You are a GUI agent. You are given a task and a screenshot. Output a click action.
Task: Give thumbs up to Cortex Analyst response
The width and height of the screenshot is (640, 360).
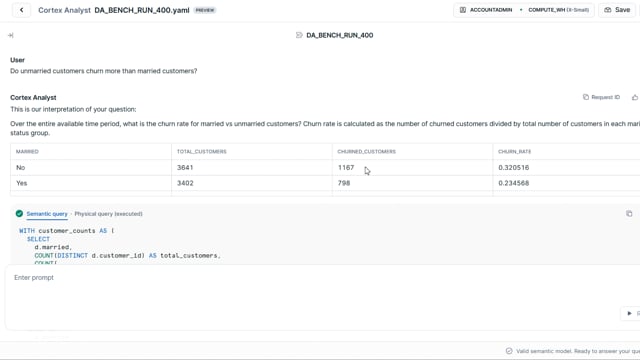click(635, 97)
